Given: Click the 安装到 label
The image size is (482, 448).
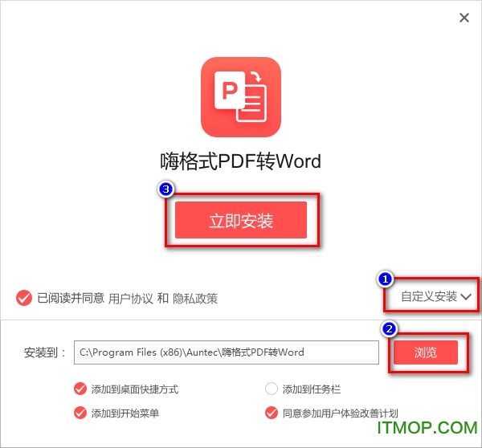Looking at the screenshot, I should click(x=44, y=352).
